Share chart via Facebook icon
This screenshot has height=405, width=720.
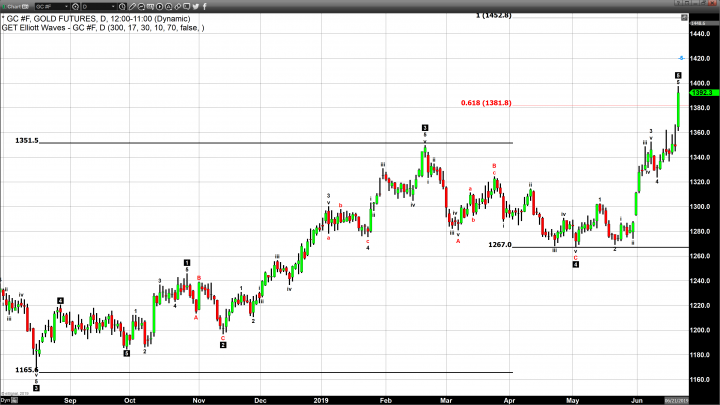[204, 6]
